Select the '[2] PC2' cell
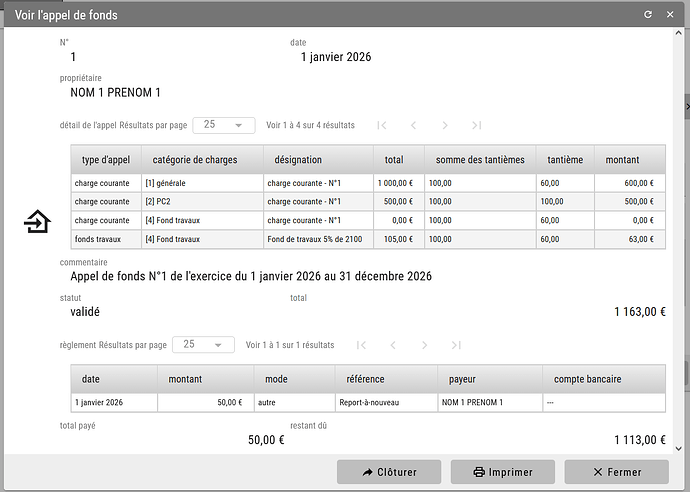Viewport: 690px width, 492px height. [x=202, y=202]
